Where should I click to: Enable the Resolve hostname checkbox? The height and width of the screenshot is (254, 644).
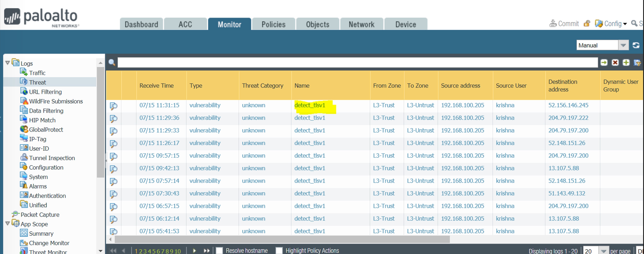pos(219,250)
